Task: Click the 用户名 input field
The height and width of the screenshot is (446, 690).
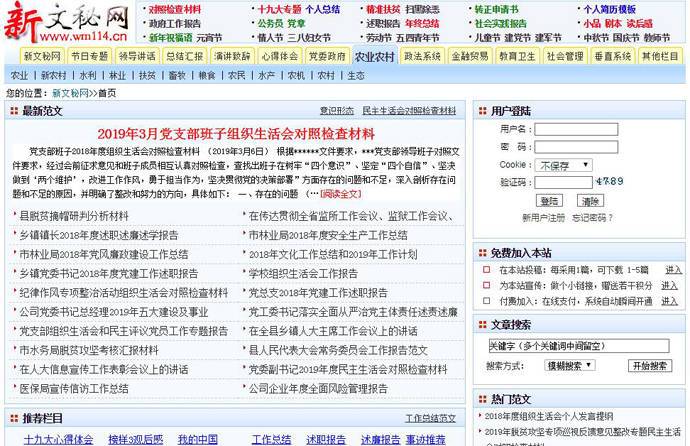Action: click(575, 129)
